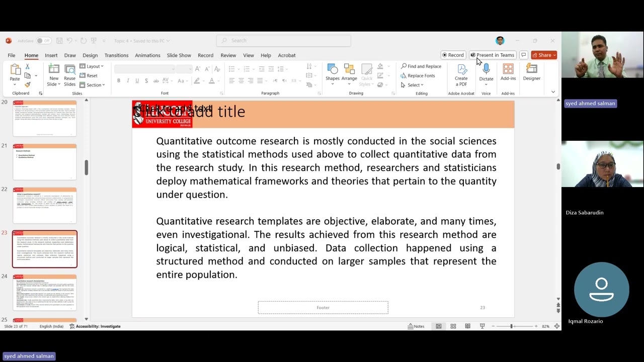Click the Save icon in the title bar
The image size is (644, 362).
click(x=59, y=41)
